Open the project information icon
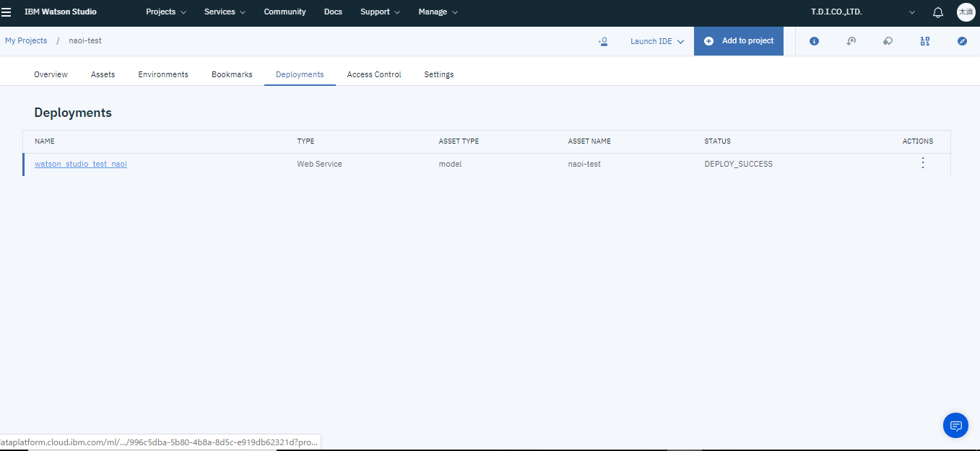This screenshot has width=980, height=451. (x=814, y=41)
